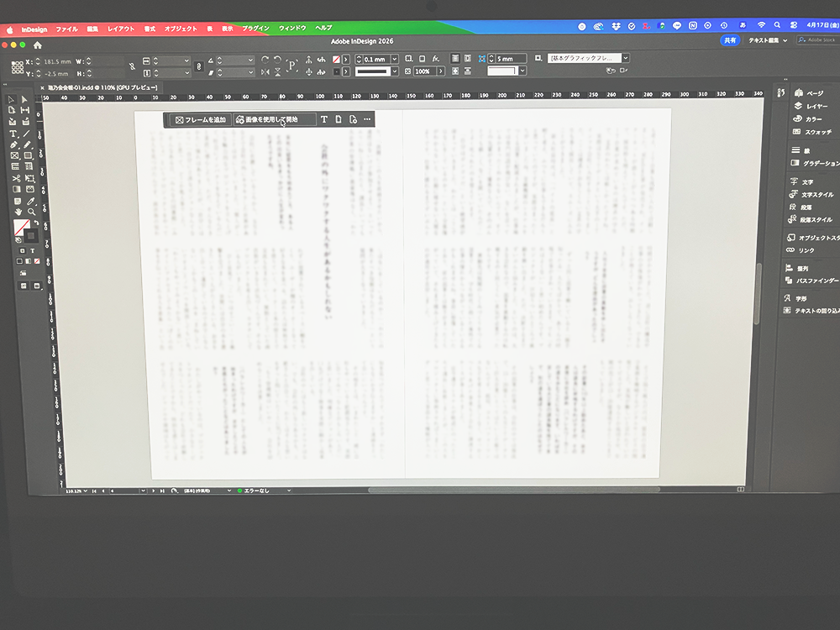Viewport: 840px width, 630px height.
Task: Click the fill color swatch in toolbox
Action: point(20,227)
